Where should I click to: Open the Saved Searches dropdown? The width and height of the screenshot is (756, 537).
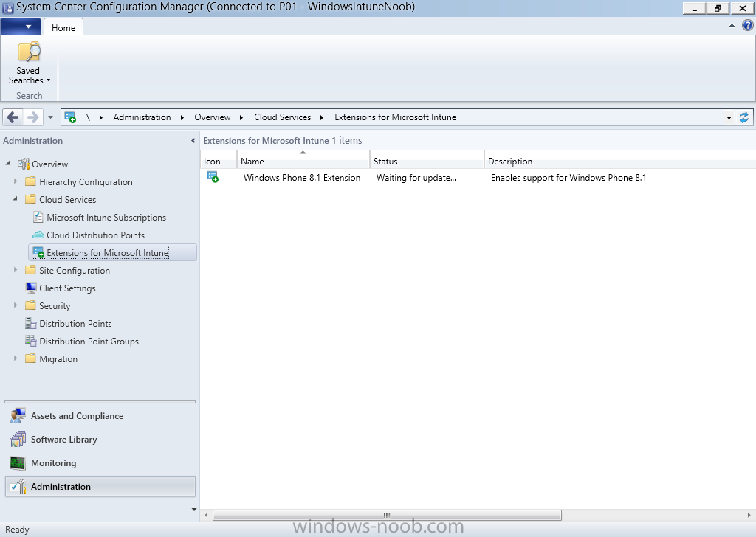click(x=29, y=63)
